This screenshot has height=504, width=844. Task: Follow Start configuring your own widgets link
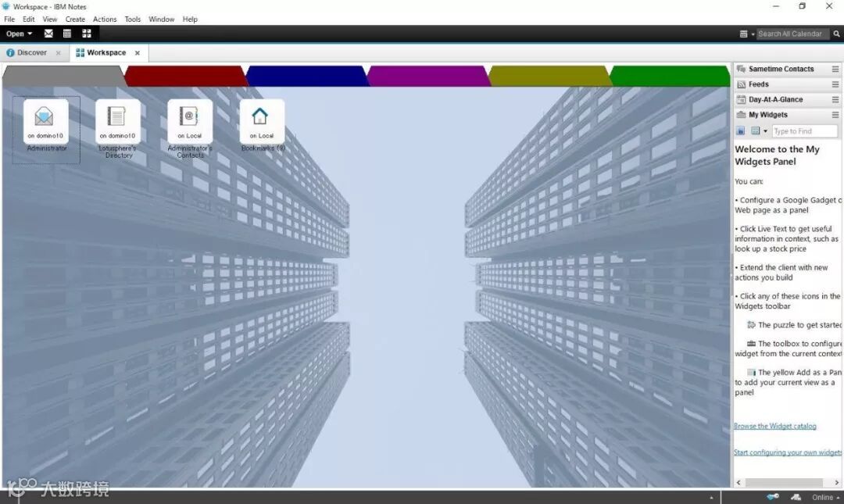click(x=788, y=452)
